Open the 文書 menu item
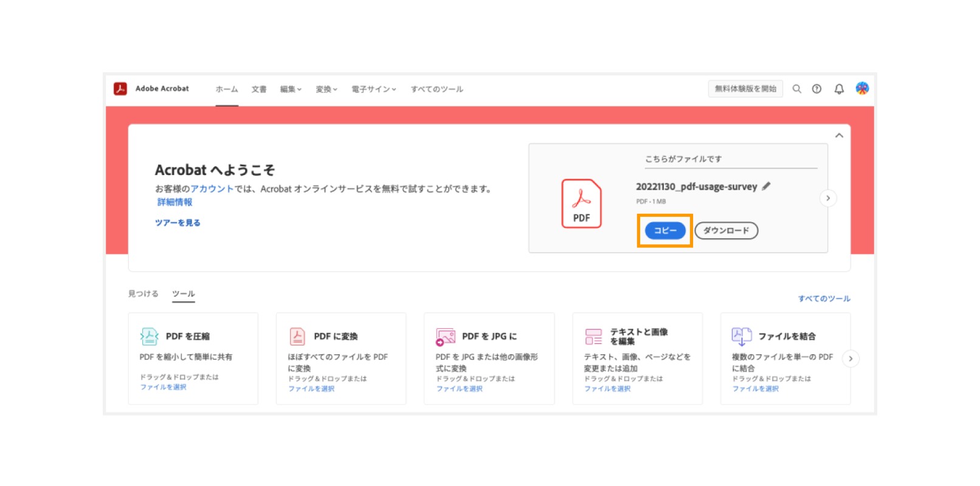The image size is (980, 486). pos(259,89)
